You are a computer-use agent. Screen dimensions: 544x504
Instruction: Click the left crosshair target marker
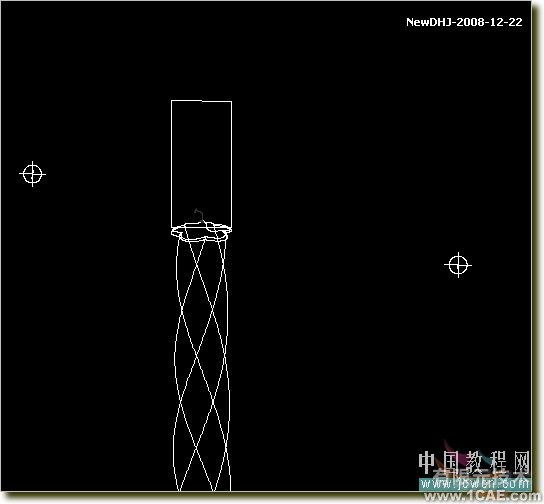(32, 174)
